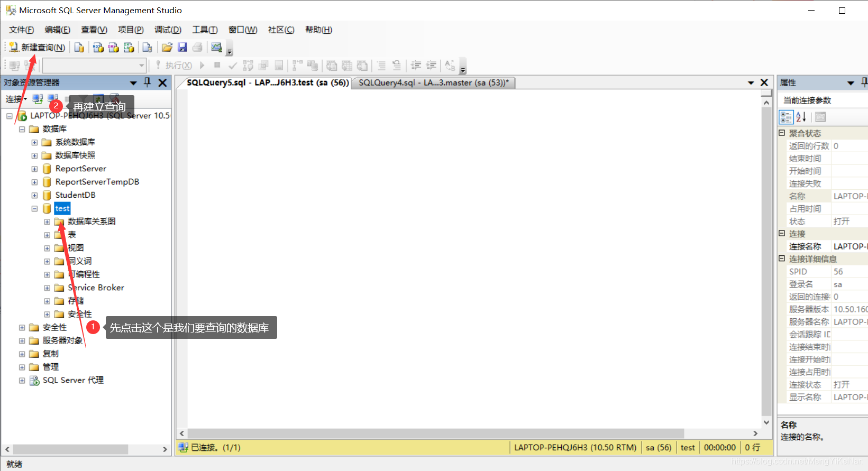The width and height of the screenshot is (868, 471).
Task: Click the comment out selected lines icon
Action: coord(381,66)
